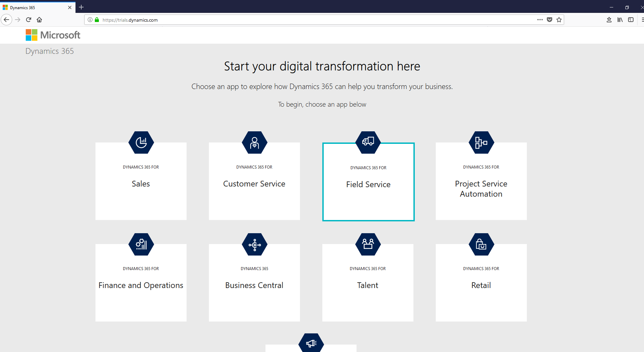The image size is (644, 352).
Task: Reload the page with the refresh icon
Action: [29, 20]
